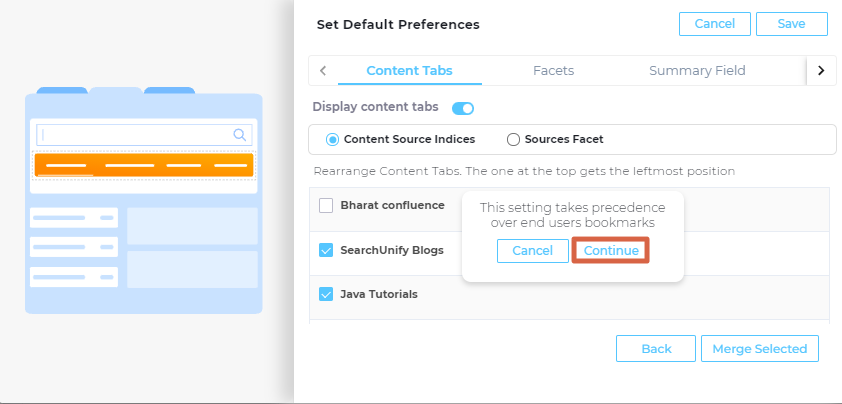Viewport: 842px width, 404px height.
Task: Click the Merge Selected button
Action: (760, 349)
